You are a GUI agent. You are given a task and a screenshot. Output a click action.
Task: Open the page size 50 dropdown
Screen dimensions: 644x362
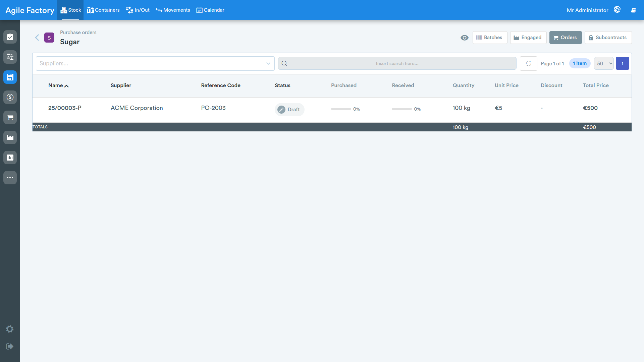pyautogui.click(x=604, y=63)
